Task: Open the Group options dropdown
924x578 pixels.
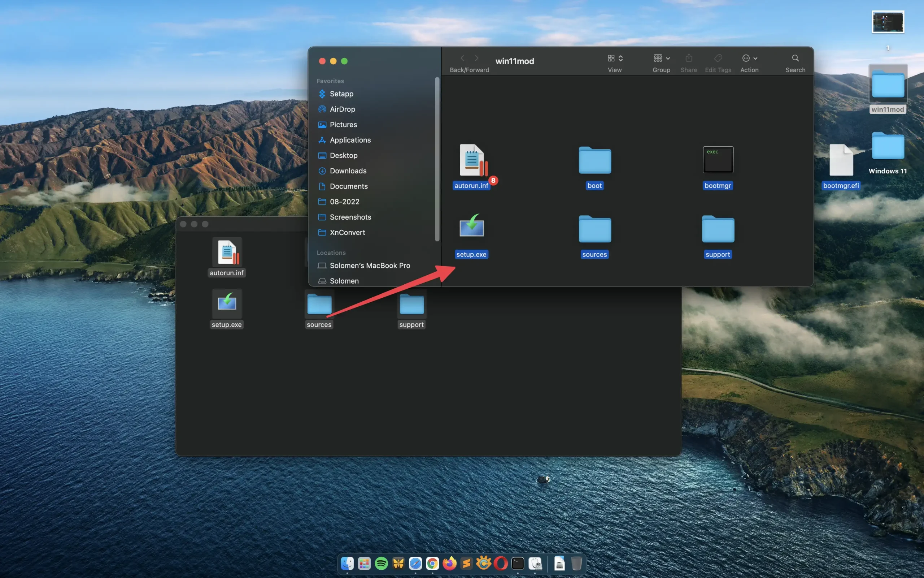Action: (661, 58)
